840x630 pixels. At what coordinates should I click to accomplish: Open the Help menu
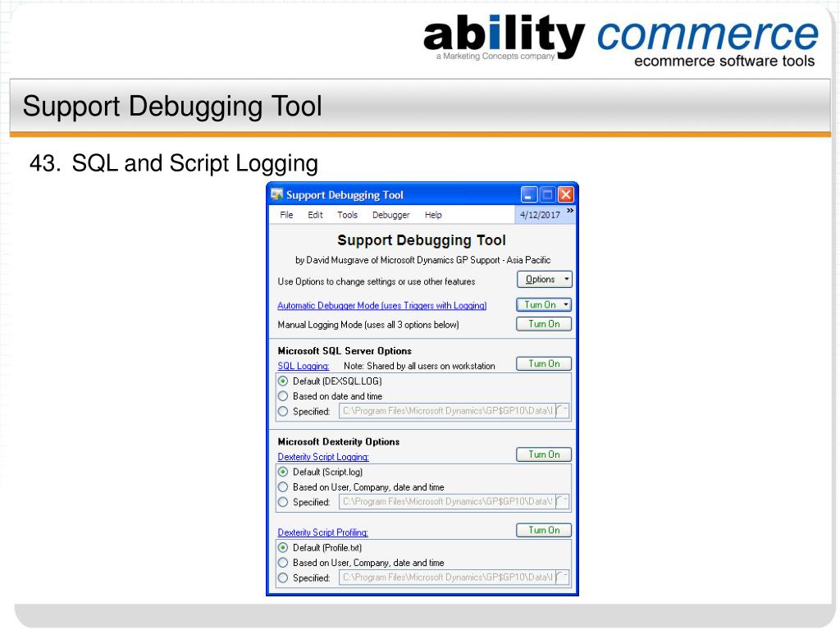click(433, 215)
